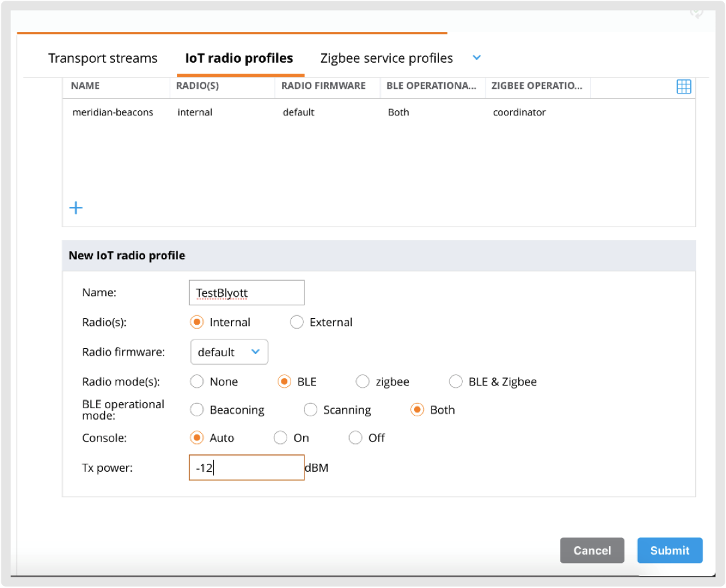Expand the tabs overflow chevron

477,58
